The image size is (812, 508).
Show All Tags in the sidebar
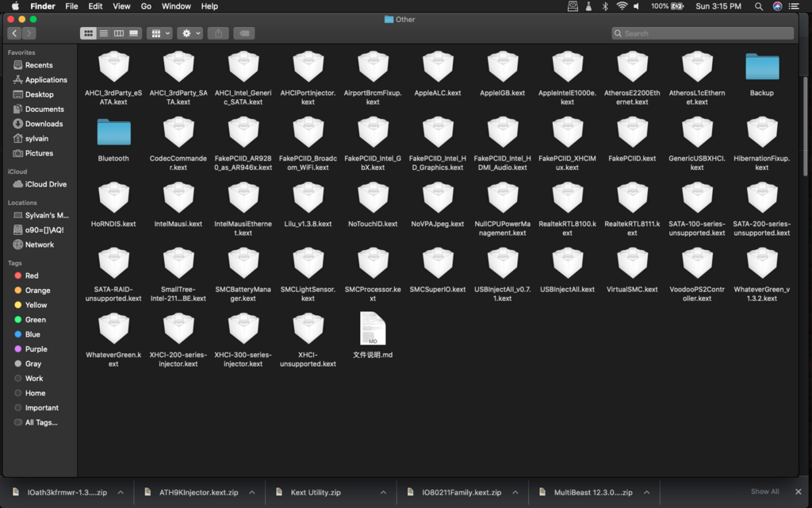pyautogui.click(x=40, y=422)
